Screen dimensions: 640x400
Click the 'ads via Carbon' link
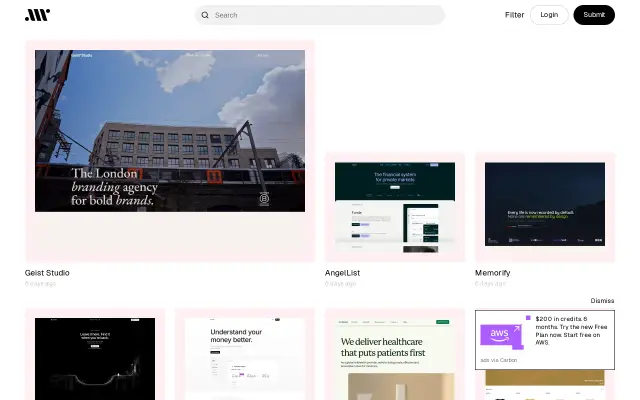click(x=499, y=360)
